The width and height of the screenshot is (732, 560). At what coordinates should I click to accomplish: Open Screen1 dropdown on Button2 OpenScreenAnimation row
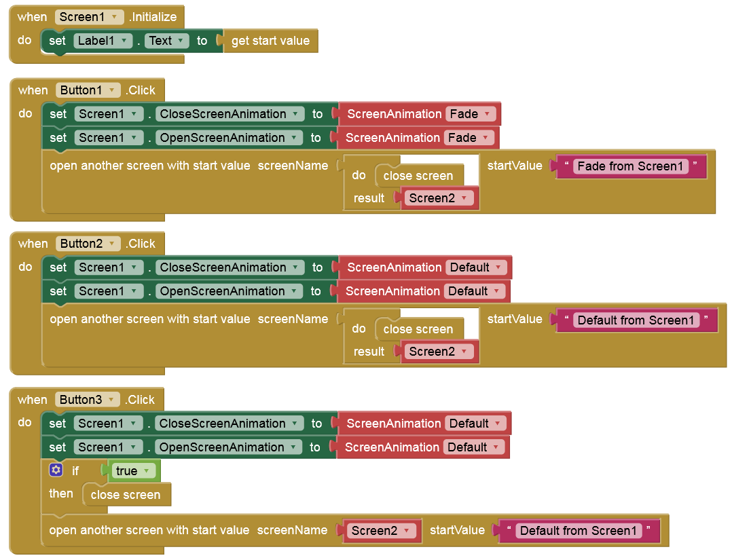tap(109, 291)
